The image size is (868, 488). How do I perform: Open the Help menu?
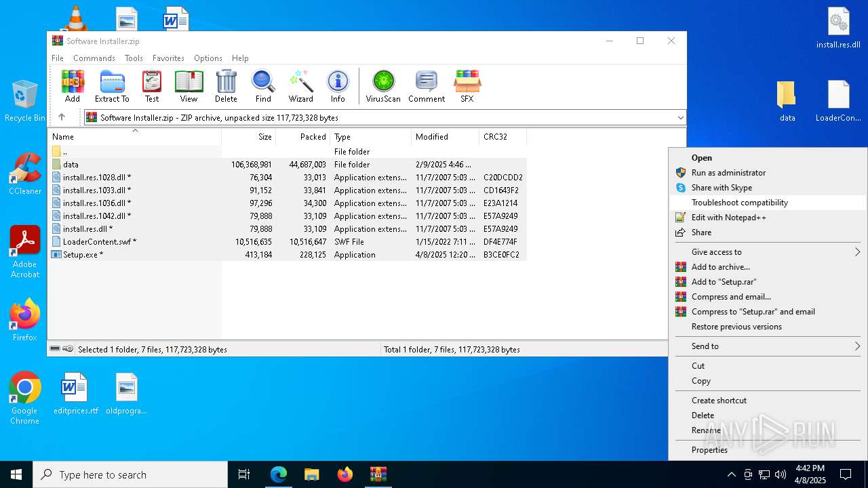click(x=240, y=58)
